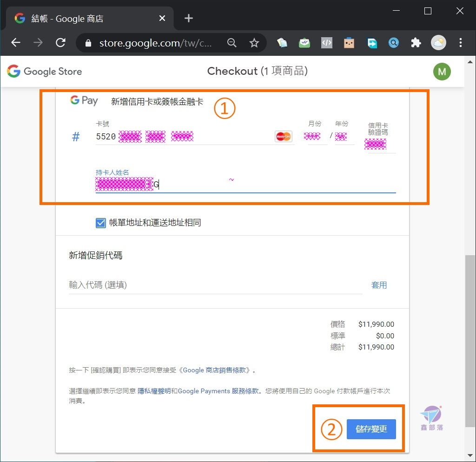This screenshot has height=462, width=476.
Task: Click the Google Store logo
Action: coord(44,71)
